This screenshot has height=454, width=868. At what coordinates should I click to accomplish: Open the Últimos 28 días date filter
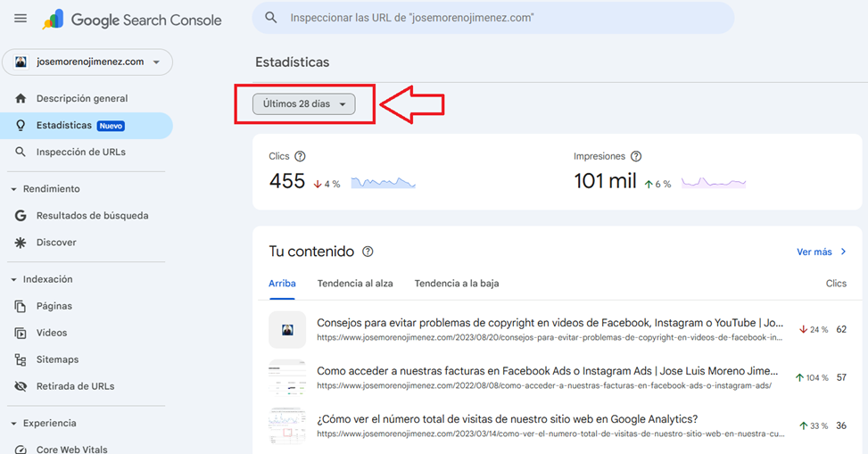pos(303,104)
